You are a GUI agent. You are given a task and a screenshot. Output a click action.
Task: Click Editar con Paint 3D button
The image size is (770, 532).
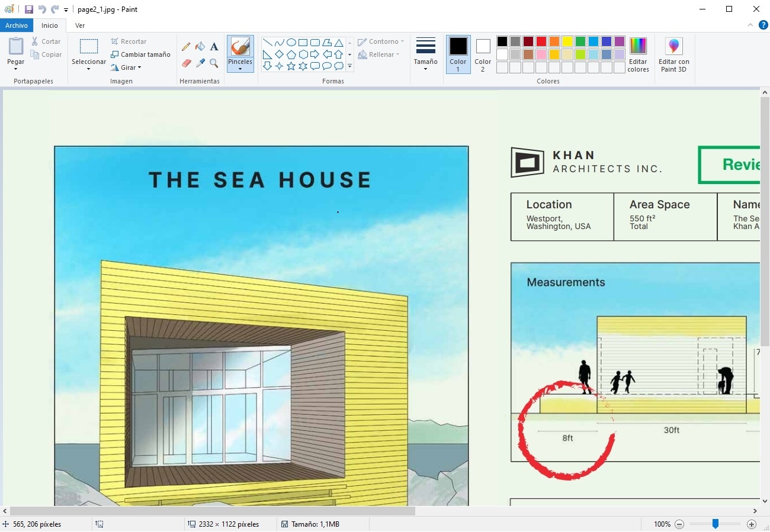coord(674,54)
